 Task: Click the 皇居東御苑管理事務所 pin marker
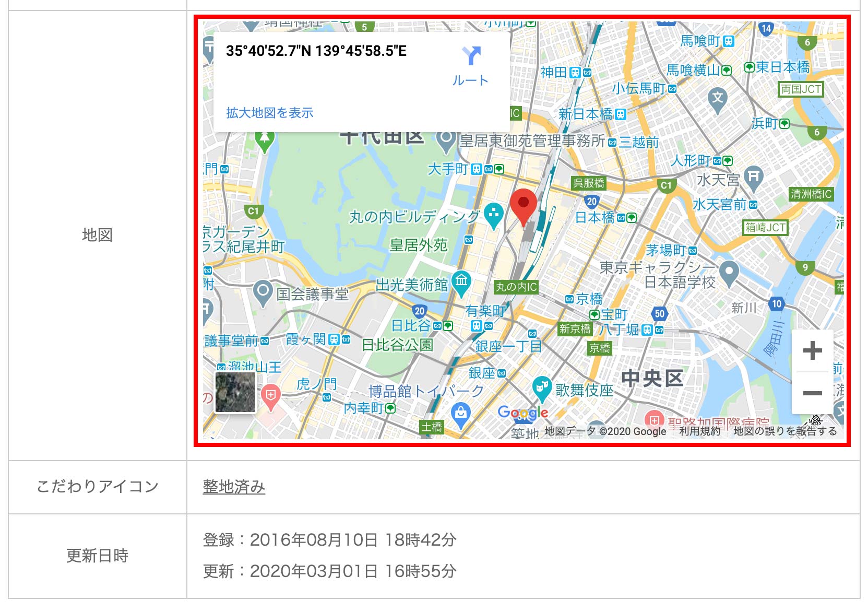tap(446, 141)
